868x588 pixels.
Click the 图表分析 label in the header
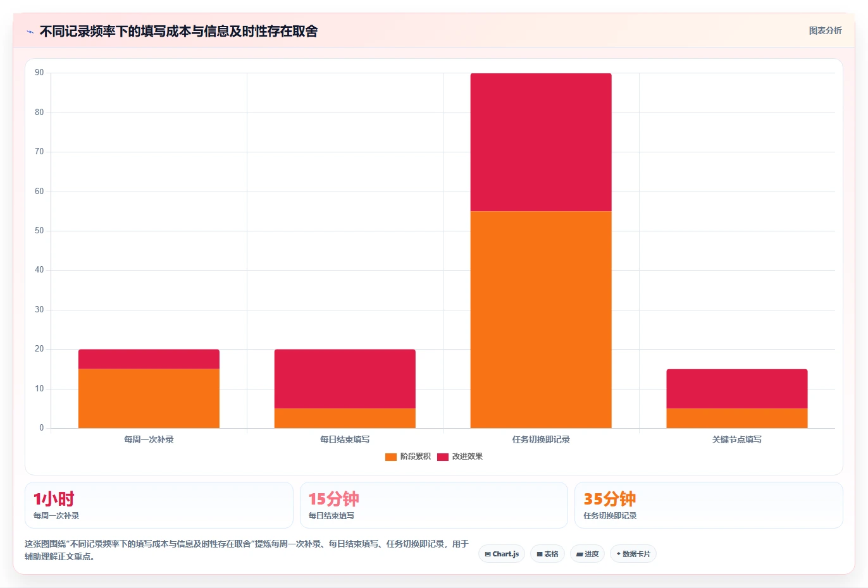pyautogui.click(x=825, y=30)
